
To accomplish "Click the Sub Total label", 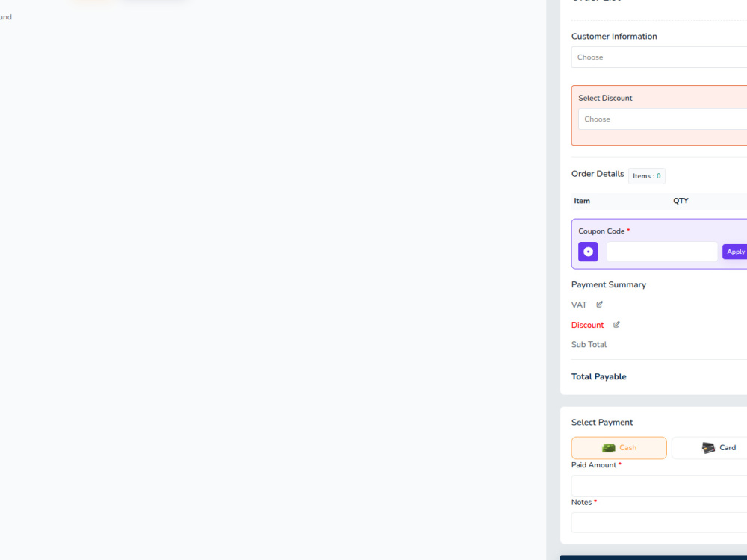I will point(589,345).
